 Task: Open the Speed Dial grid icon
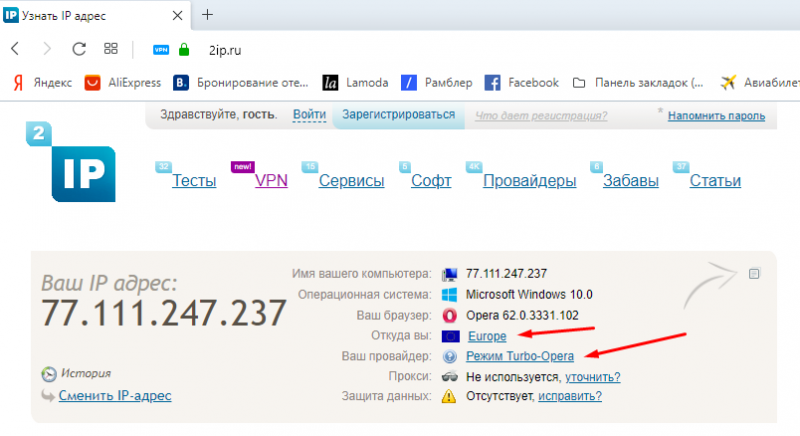[111, 48]
